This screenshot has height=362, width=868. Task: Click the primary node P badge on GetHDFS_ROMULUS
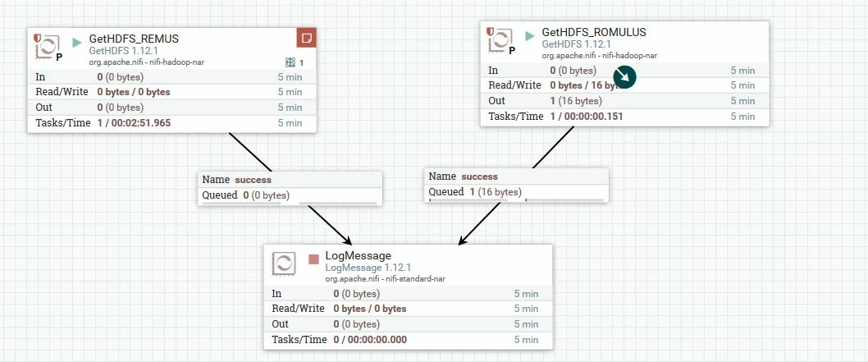(x=512, y=50)
